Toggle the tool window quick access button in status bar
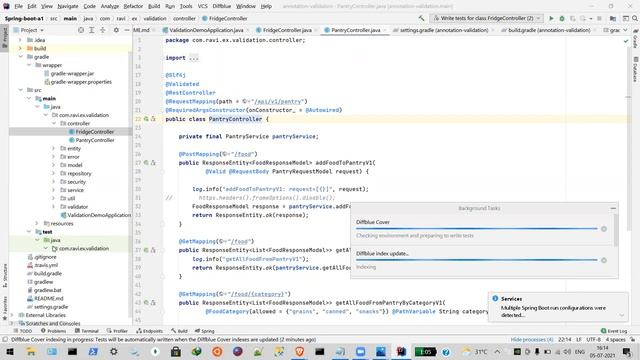Screen dimensions: 640x360 coord(5,340)
